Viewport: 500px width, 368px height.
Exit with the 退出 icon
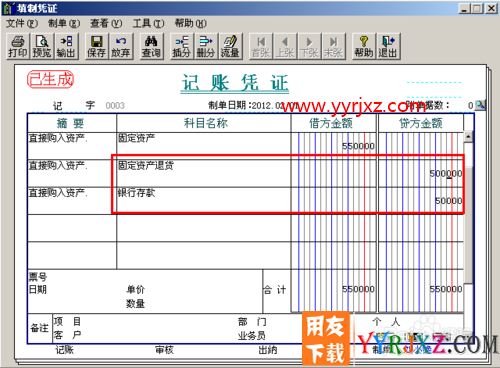tap(388, 46)
